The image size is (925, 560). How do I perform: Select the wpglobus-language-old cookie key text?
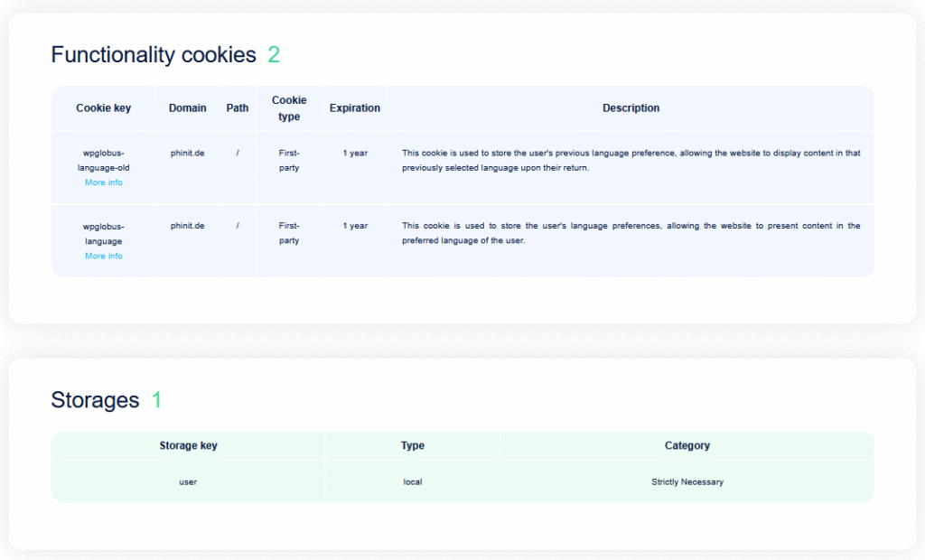pos(103,160)
